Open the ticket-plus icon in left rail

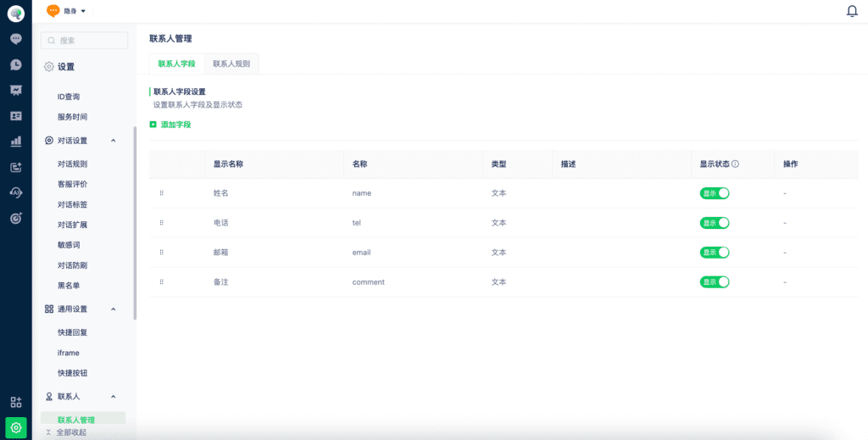[16, 167]
